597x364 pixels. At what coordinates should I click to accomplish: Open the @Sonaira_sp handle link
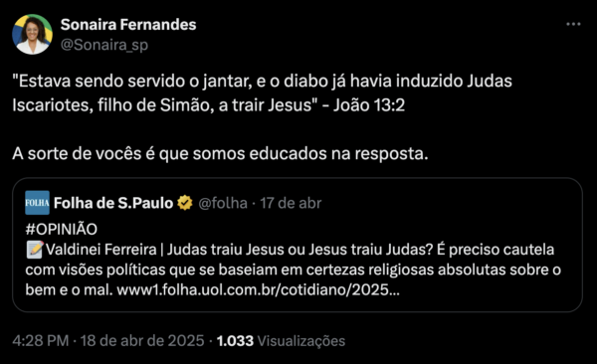coord(104,45)
